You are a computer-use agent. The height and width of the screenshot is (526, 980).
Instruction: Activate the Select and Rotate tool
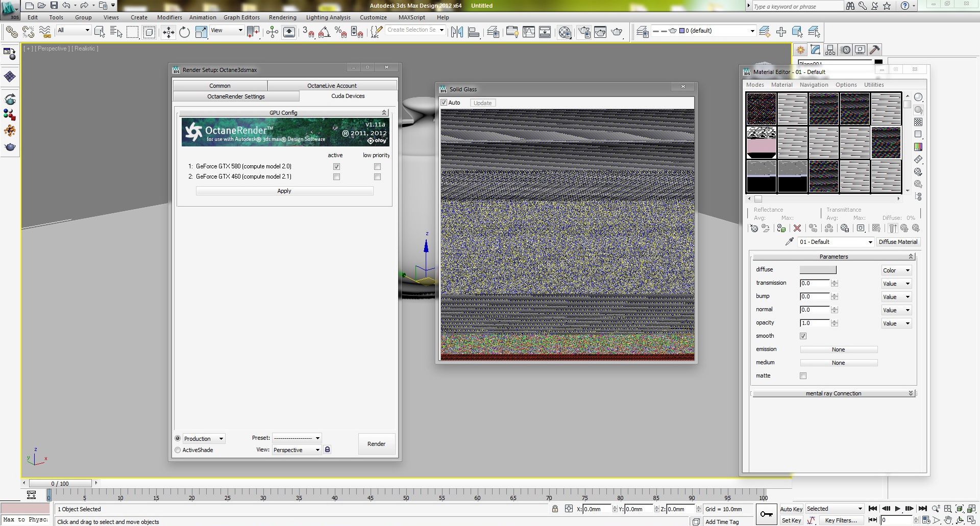point(184,32)
